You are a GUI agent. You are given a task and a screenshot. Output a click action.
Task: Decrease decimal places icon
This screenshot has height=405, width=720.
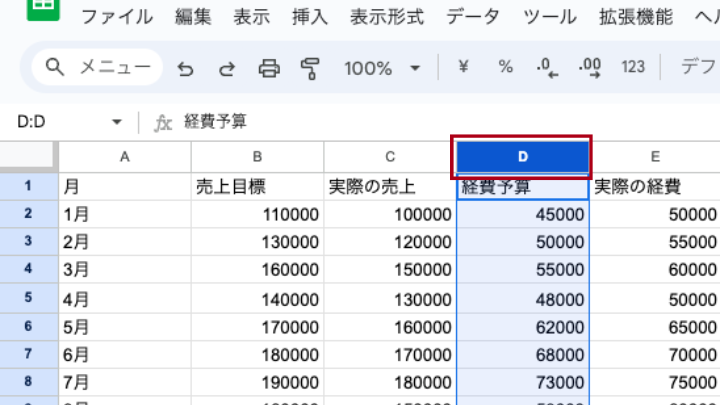tap(546, 67)
